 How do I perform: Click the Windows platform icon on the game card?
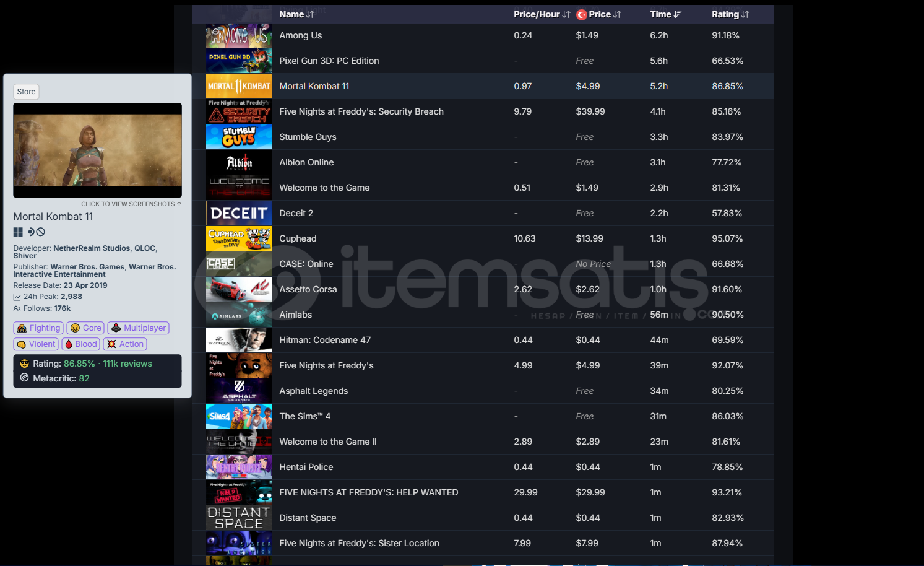click(x=18, y=232)
